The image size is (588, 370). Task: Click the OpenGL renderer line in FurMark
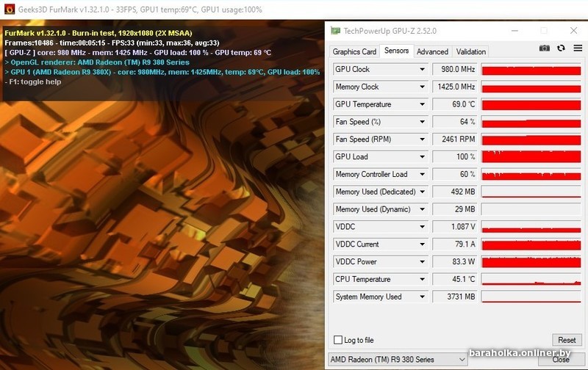pyautogui.click(x=97, y=62)
